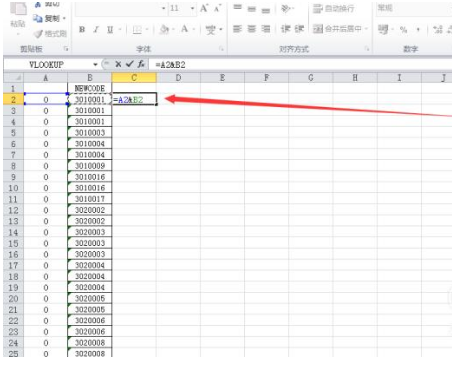Open Insert Function (fx) dialog
The width and height of the screenshot is (452, 370).
[x=141, y=64]
